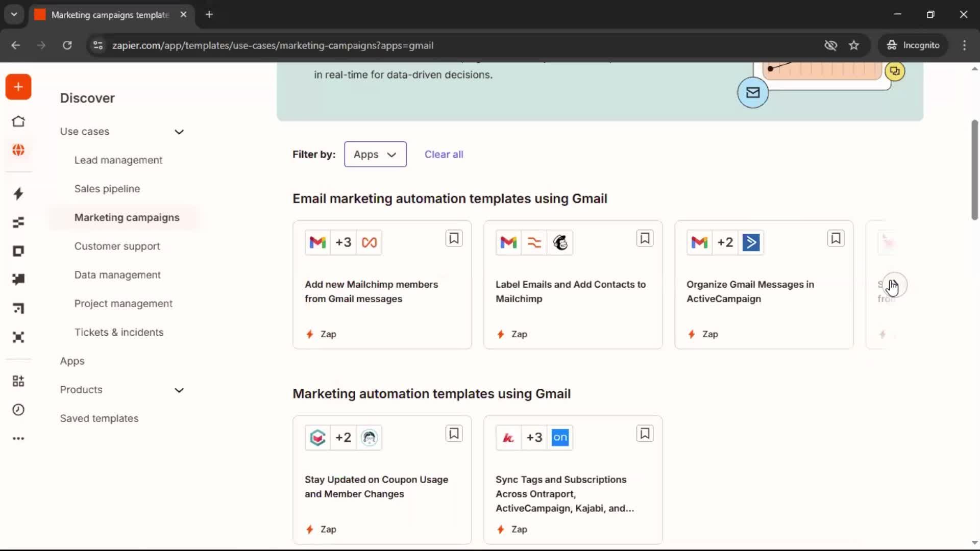Open the browser tab list dropdown
Viewport: 980px width, 551px height.
coord(14,14)
